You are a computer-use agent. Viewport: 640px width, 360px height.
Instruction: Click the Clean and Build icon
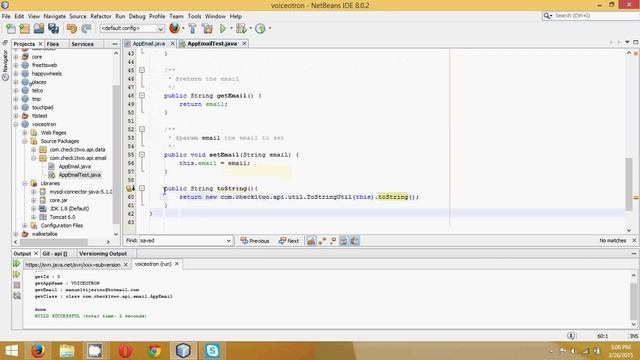[x=207, y=28]
